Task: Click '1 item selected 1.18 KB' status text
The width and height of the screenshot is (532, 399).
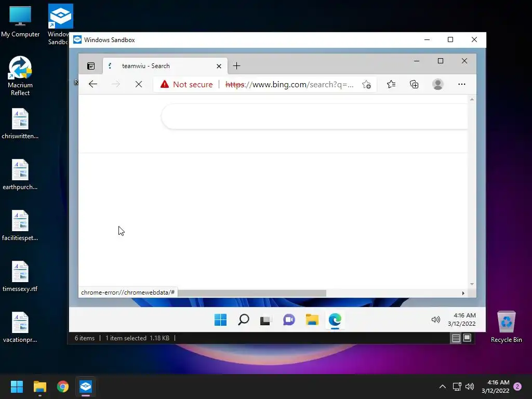Action: [x=137, y=338]
